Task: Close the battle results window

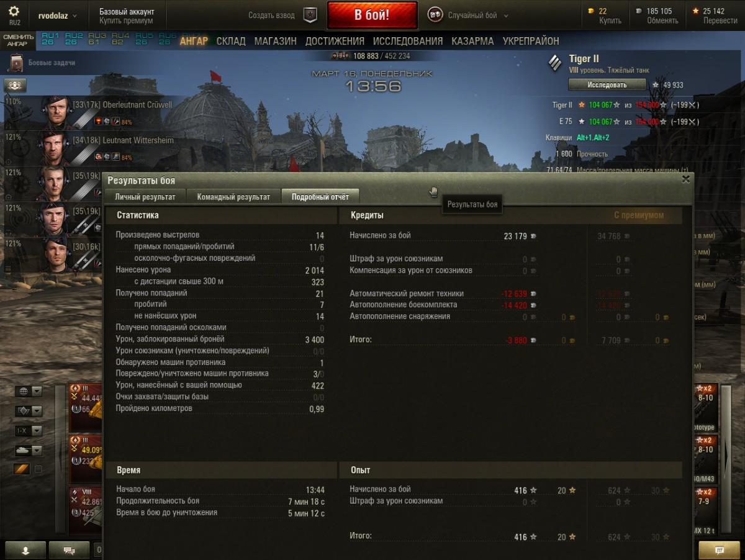Action: pos(685,179)
